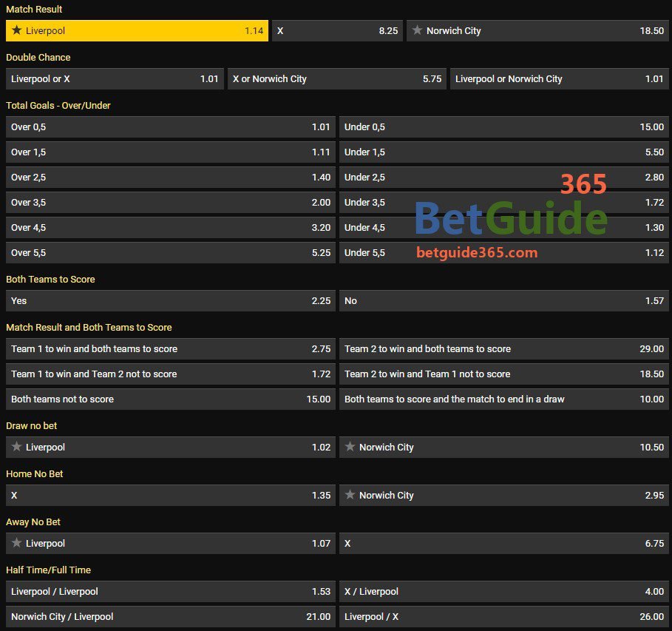
Task: Select Match Result draw X at 8.25
Action: click(337, 31)
